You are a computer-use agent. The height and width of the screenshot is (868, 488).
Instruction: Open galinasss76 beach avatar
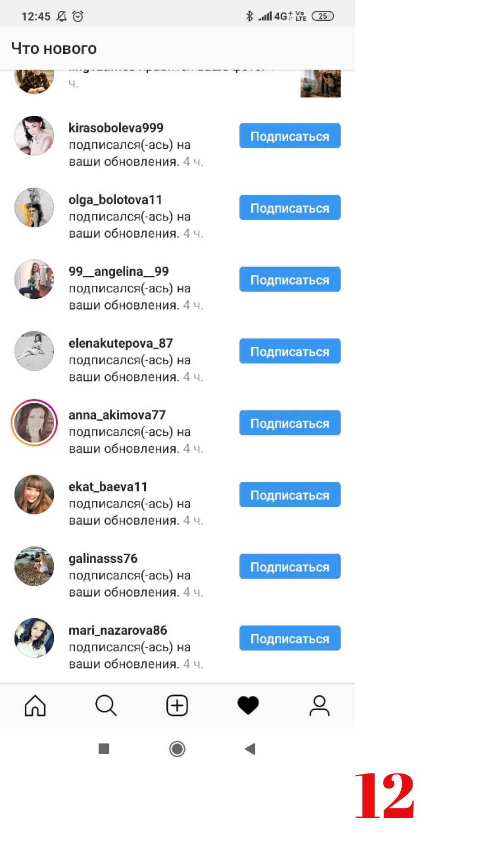point(34,566)
